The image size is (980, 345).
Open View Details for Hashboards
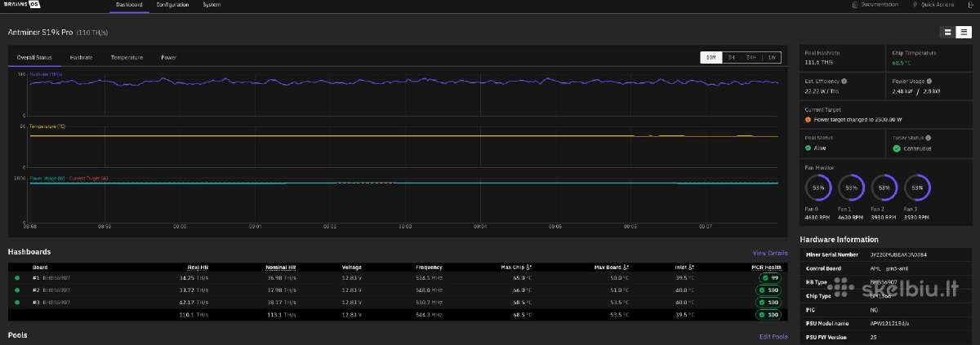(x=770, y=253)
